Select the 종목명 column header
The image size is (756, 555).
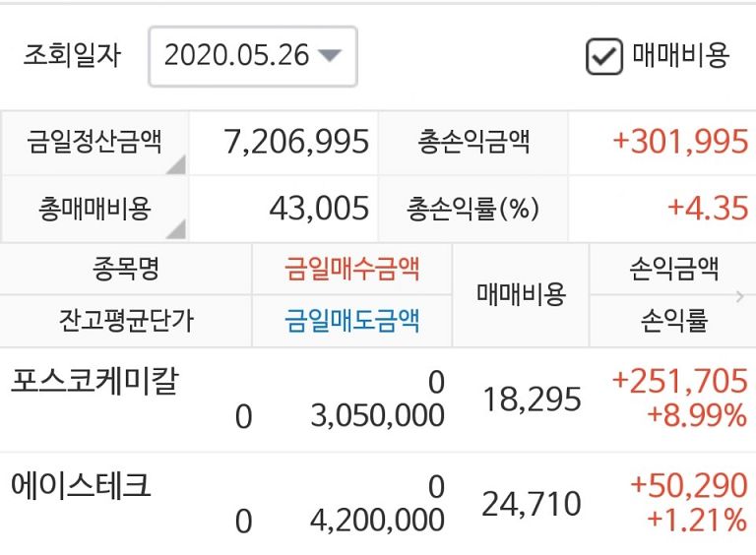pyautogui.click(x=126, y=268)
